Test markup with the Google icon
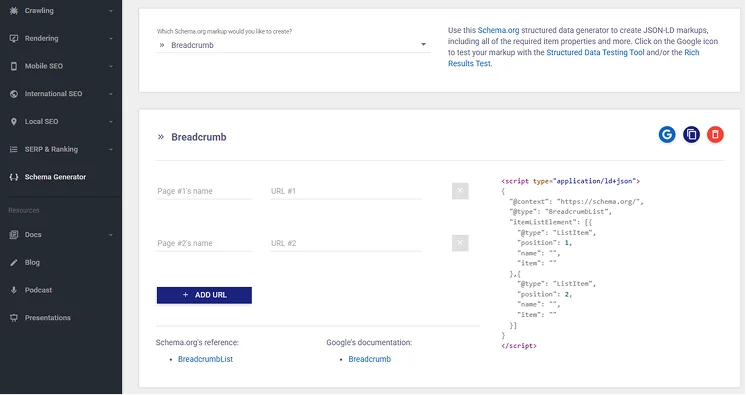The height and width of the screenshot is (395, 746). click(x=667, y=135)
